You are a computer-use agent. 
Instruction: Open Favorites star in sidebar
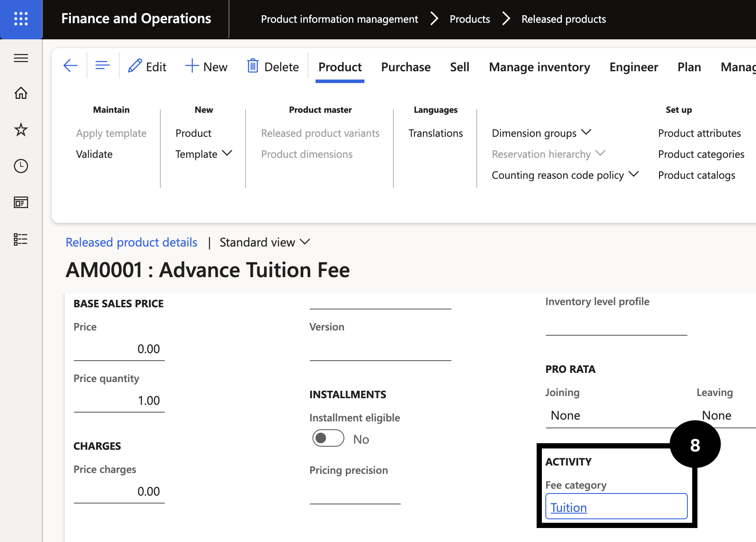tap(21, 130)
